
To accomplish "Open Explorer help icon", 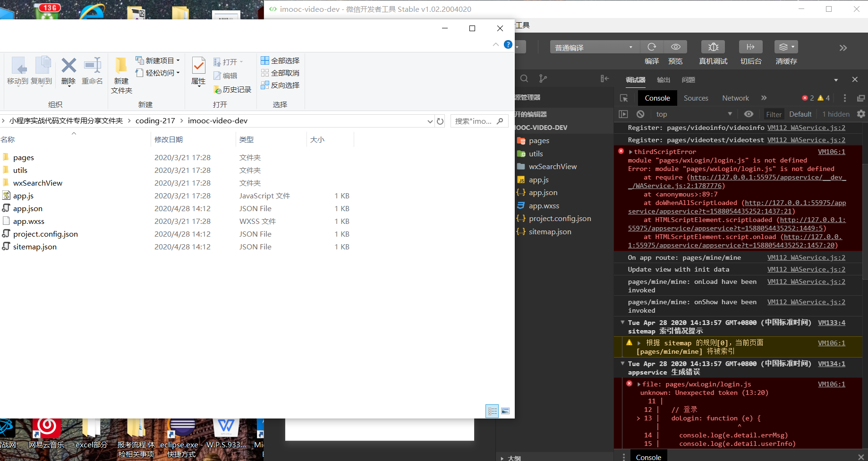I will 508,44.
